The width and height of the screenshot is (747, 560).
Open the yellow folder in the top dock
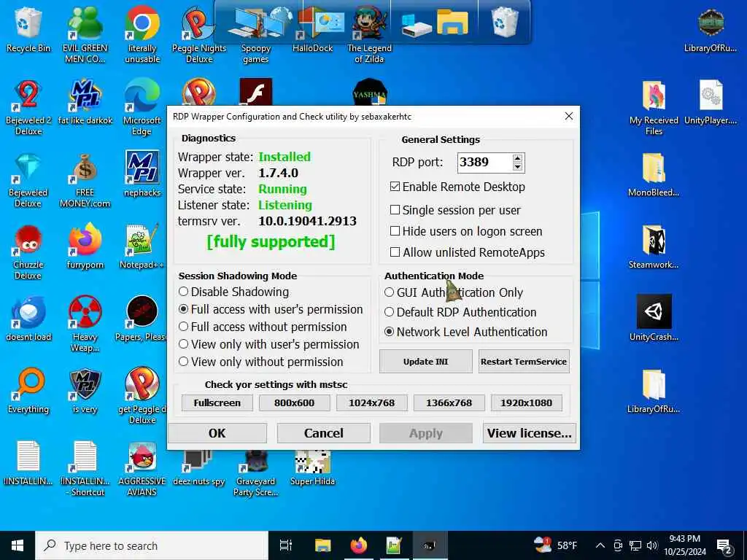tap(452, 22)
